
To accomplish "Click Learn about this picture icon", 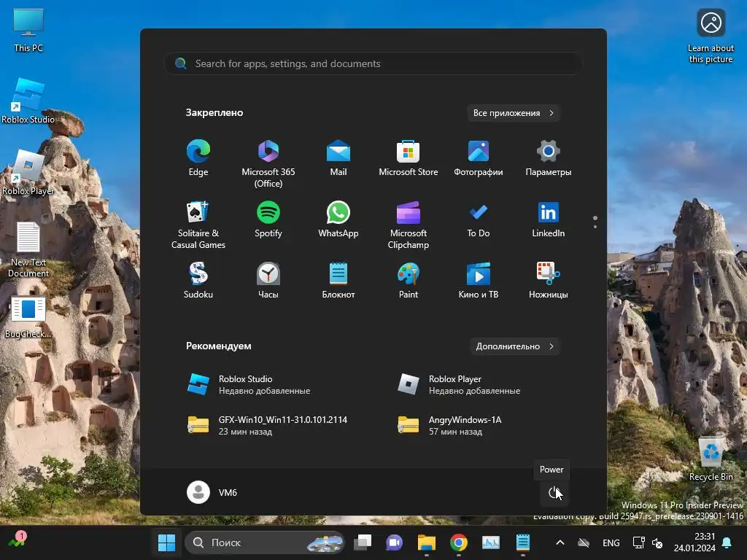I will tap(711, 36).
